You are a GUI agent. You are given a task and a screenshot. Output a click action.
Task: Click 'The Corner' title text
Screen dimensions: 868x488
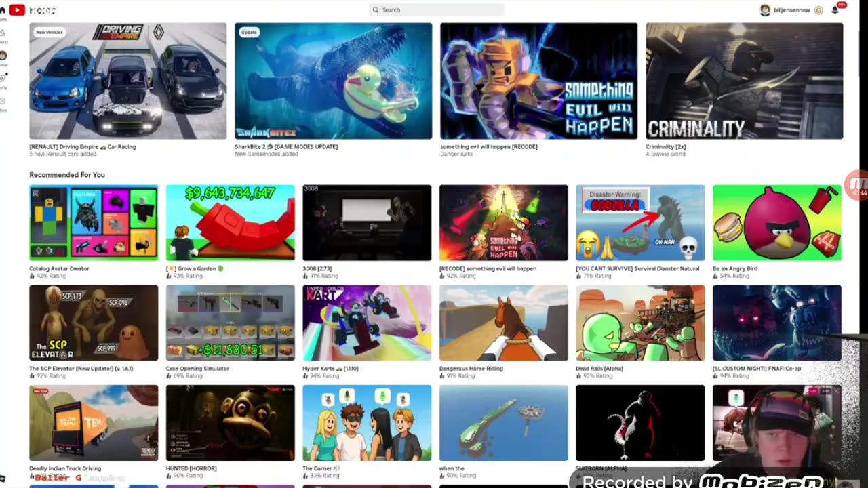(x=317, y=468)
